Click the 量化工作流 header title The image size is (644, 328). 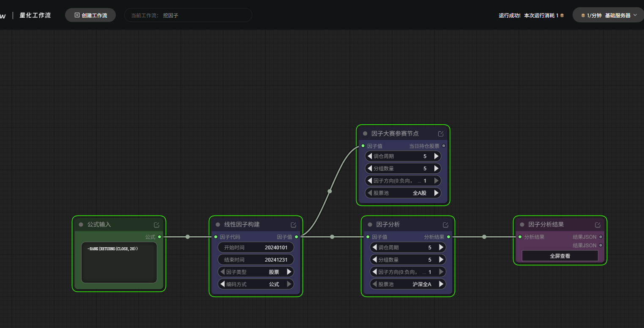tap(35, 15)
